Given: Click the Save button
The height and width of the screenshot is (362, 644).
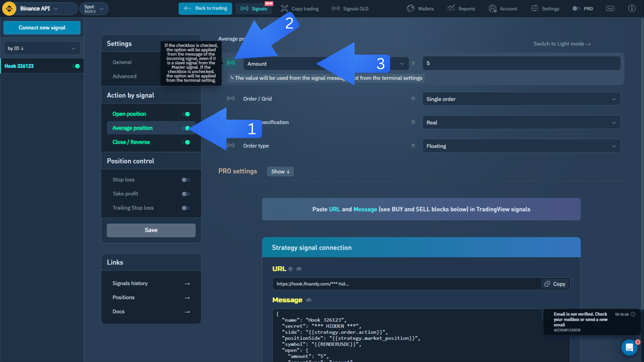Looking at the screenshot, I should (x=151, y=230).
